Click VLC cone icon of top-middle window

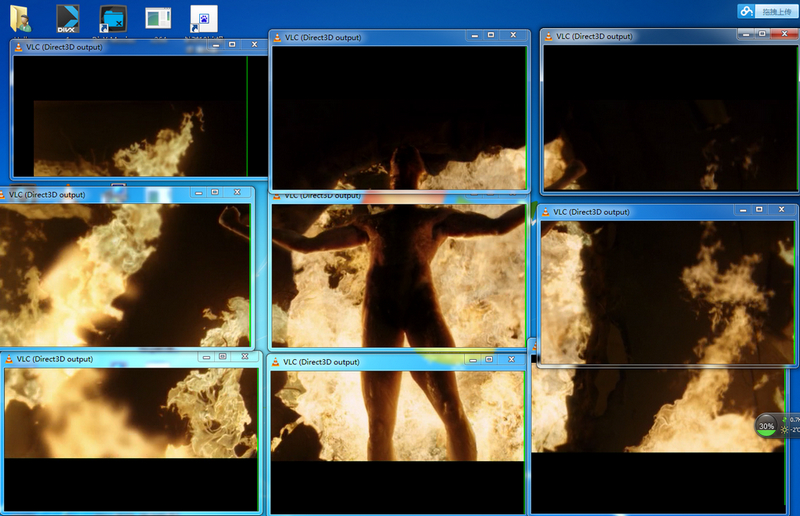click(x=277, y=37)
